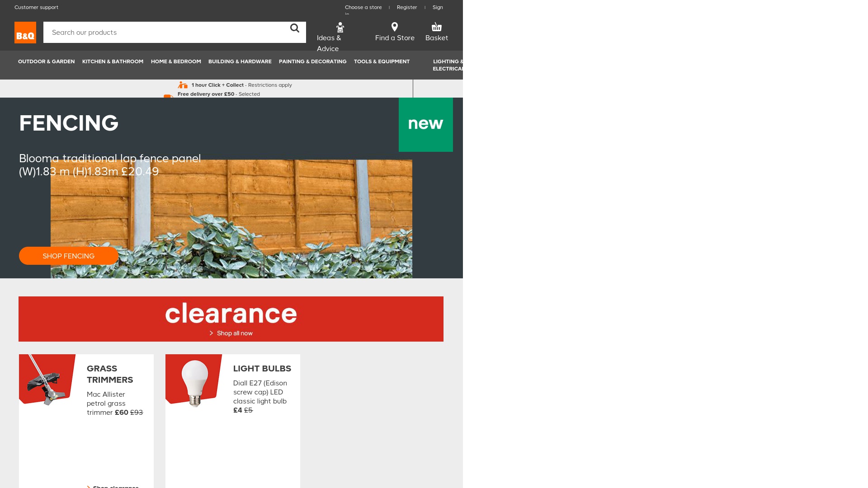Click the large clearance banner title
Image resolution: width=868 pixels, height=488 pixels.
point(231,313)
